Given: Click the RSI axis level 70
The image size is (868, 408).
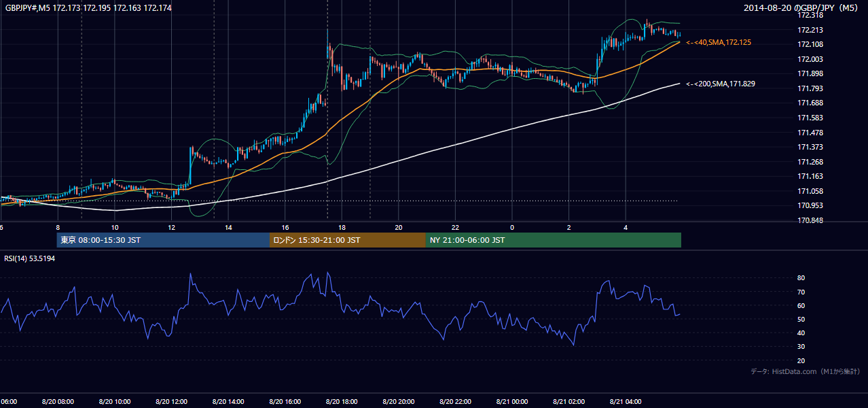Looking at the screenshot, I should [x=801, y=292].
